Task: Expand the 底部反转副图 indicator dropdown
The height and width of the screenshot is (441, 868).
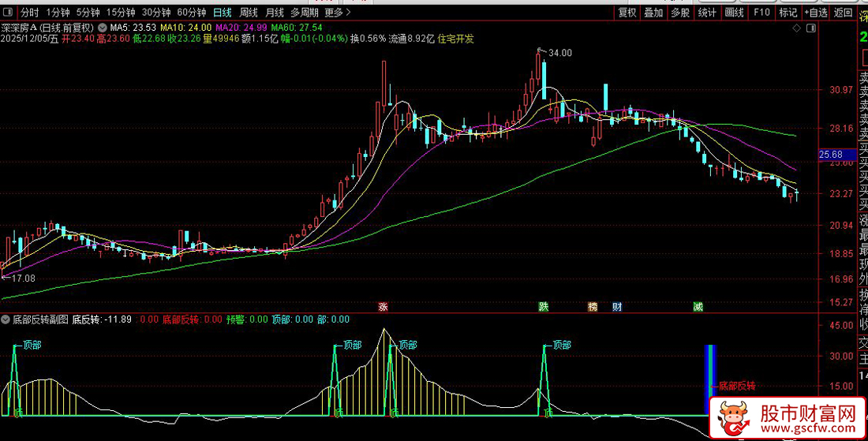Action: point(6,320)
